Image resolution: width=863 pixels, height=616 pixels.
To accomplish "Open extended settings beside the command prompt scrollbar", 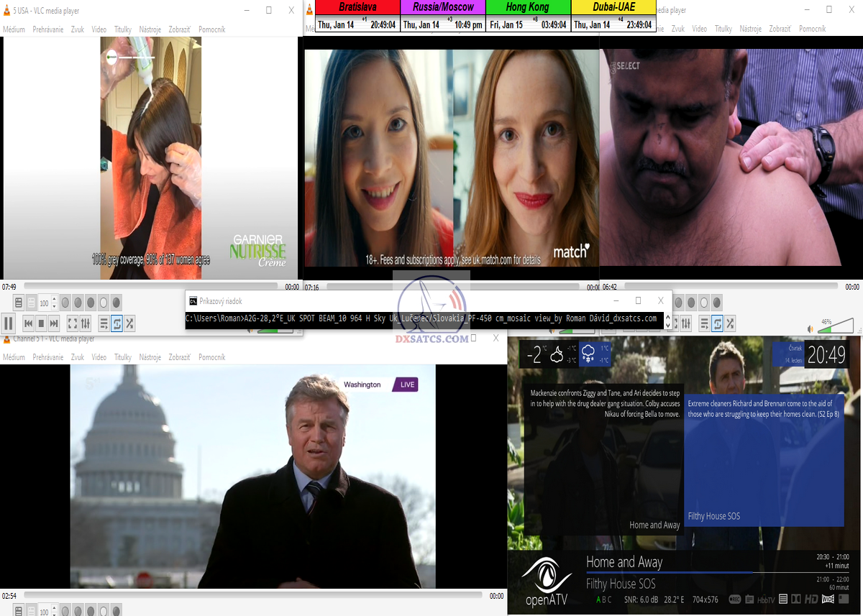I will click(685, 323).
